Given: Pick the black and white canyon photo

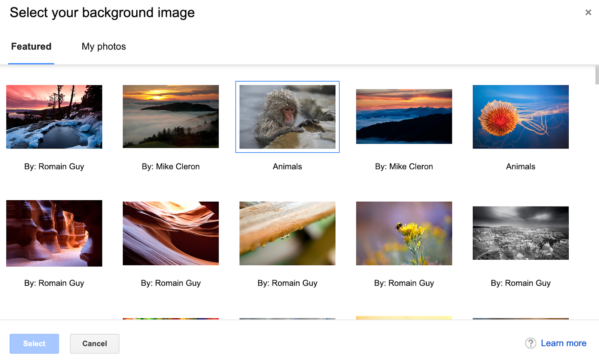Looking at the screenshot, I should point(520,233).
